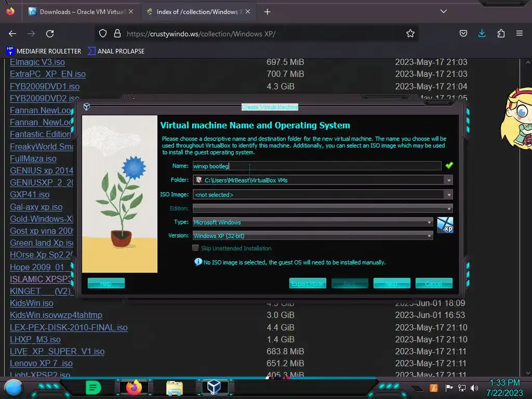Open File Explorer from the taskbar

(175, 388)
